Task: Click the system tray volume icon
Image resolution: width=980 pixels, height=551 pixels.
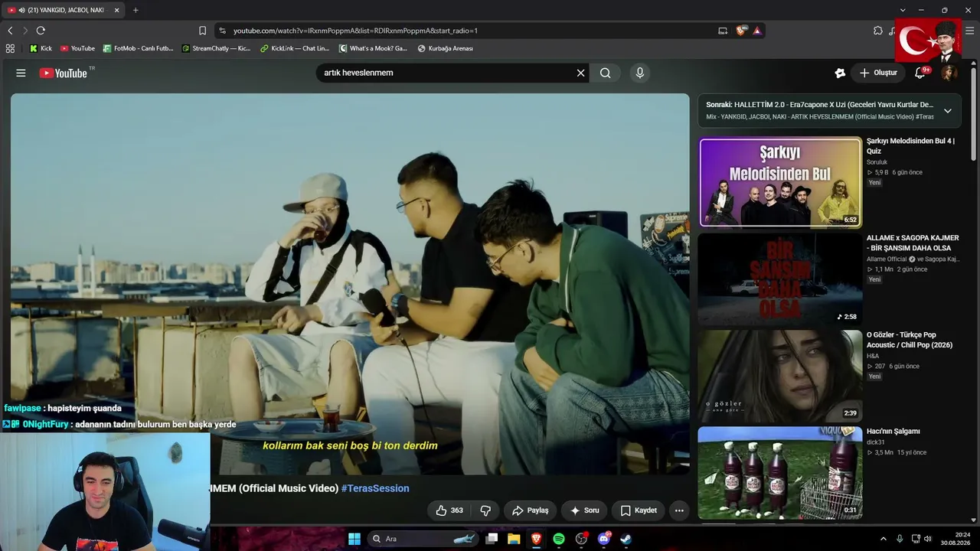Action: tap(928, 539)
